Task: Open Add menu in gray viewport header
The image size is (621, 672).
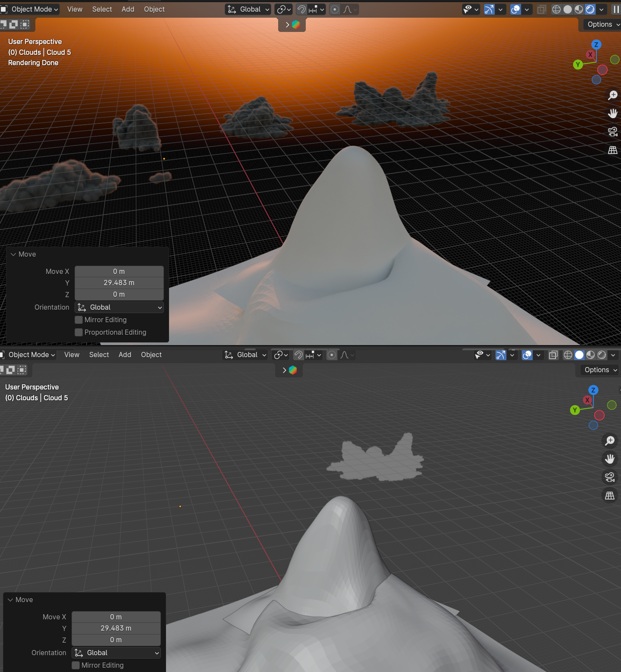Action: tap(125, 355)
